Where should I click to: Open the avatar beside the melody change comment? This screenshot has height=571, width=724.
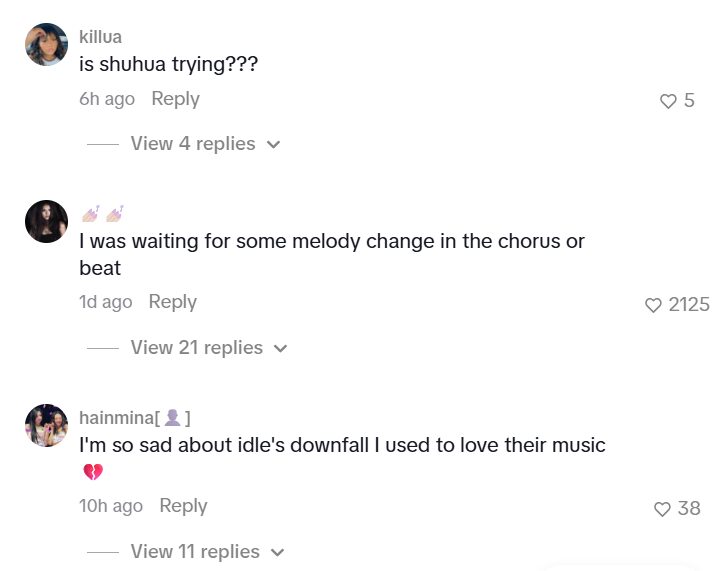tap(46, 222)
